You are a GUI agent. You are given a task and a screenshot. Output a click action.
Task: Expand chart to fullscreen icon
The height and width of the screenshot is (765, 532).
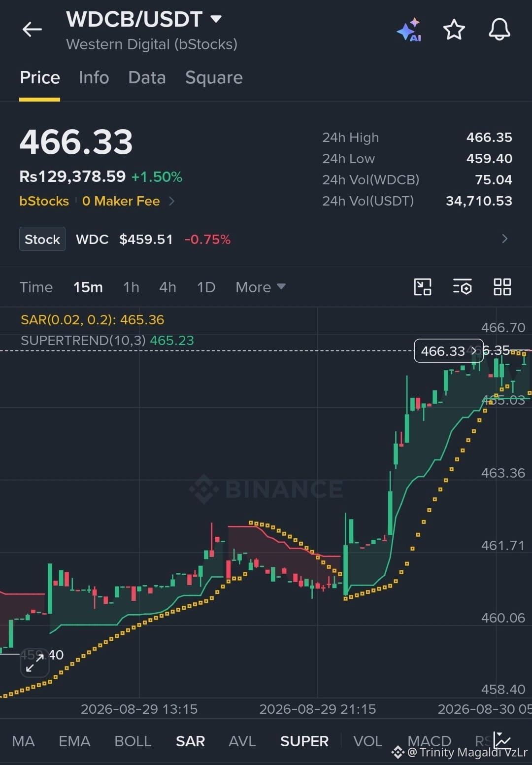[34, 663]
